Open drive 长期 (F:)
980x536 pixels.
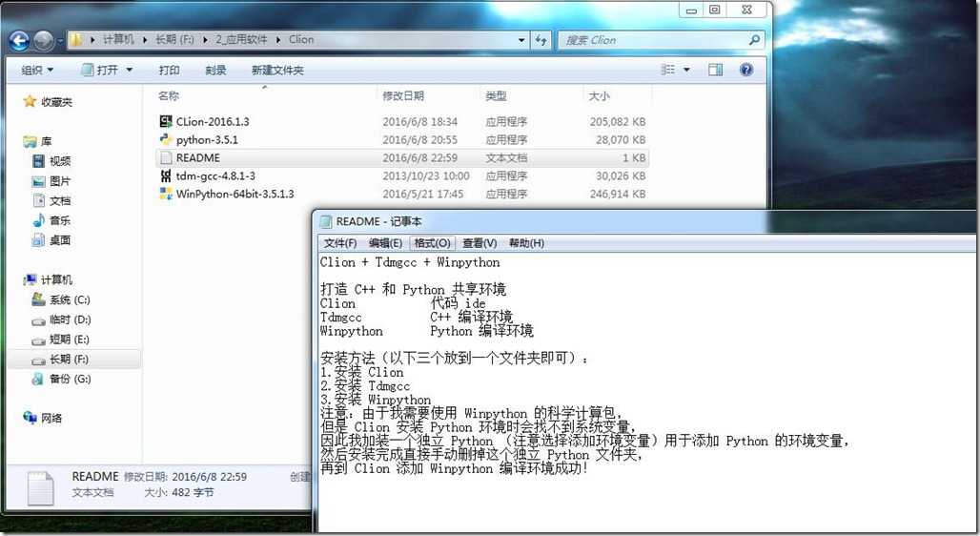click(x=69, y=360)
